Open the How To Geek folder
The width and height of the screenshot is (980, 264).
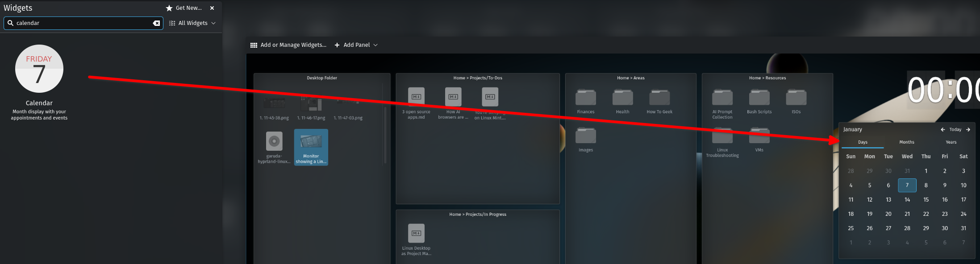point(659,102)
